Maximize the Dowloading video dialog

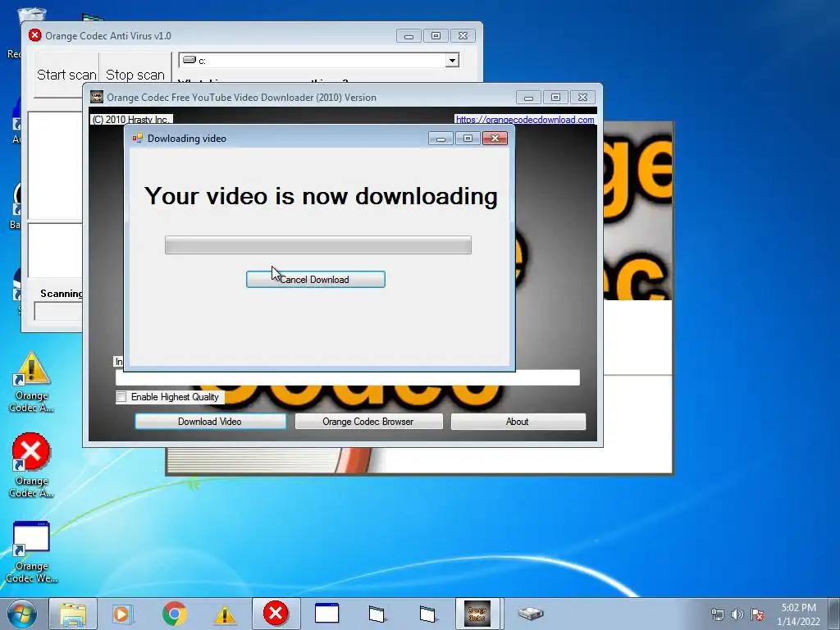point(468,139)
